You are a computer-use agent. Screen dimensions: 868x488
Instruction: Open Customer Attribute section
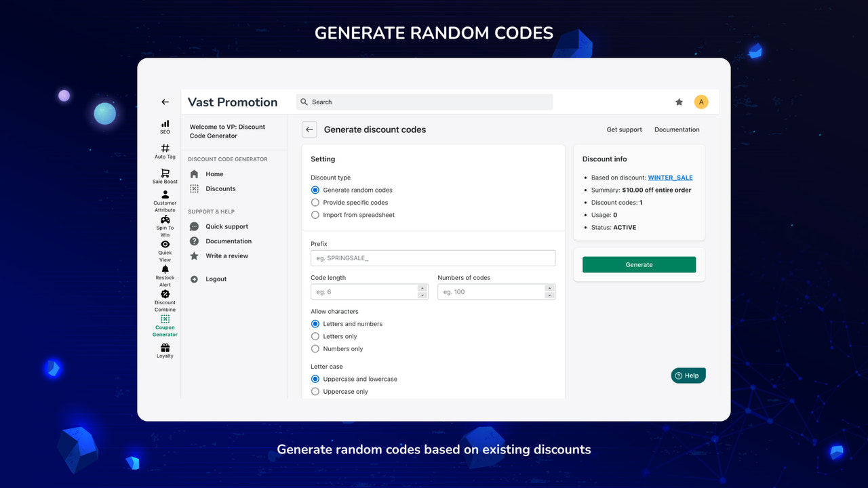pyautogui.click(x=164, y=196)
